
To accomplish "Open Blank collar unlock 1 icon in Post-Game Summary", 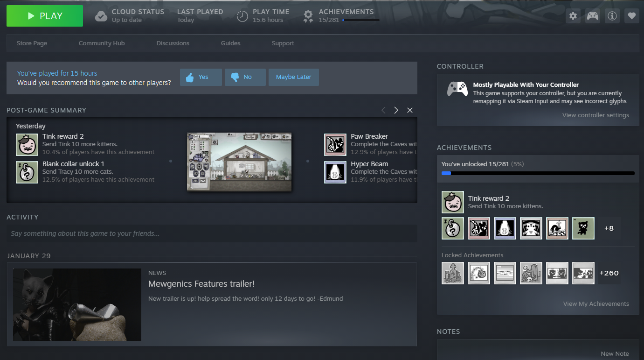I will 27,172.
